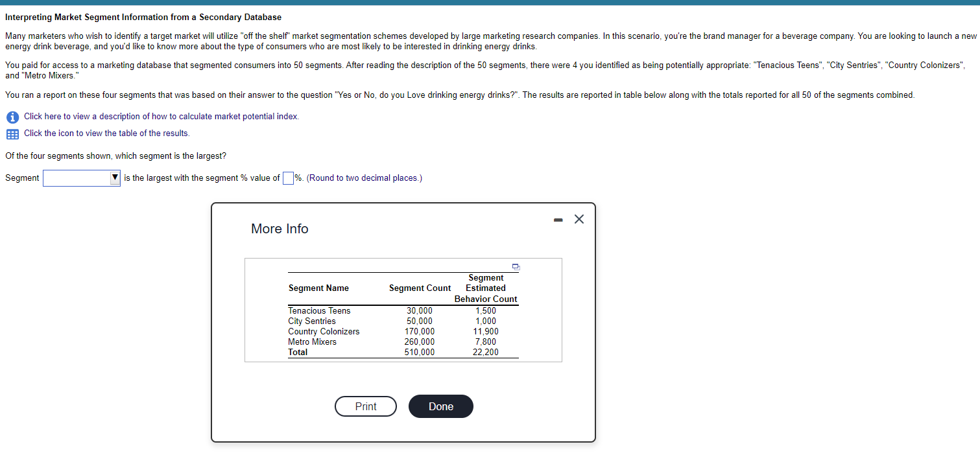This screenshot has height=475, width=980.
Task: Select the City Sentries row in the table
Action: tap(312, 321)
